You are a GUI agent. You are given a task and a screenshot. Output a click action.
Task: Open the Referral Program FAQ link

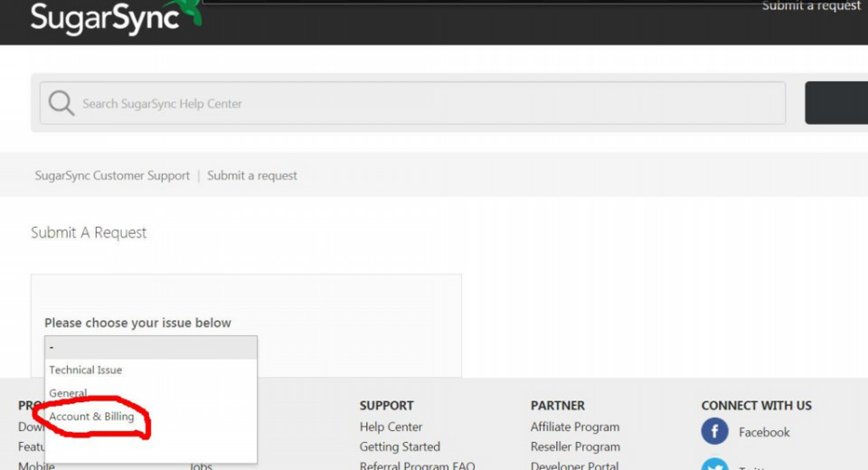click(x=418, y=465)
